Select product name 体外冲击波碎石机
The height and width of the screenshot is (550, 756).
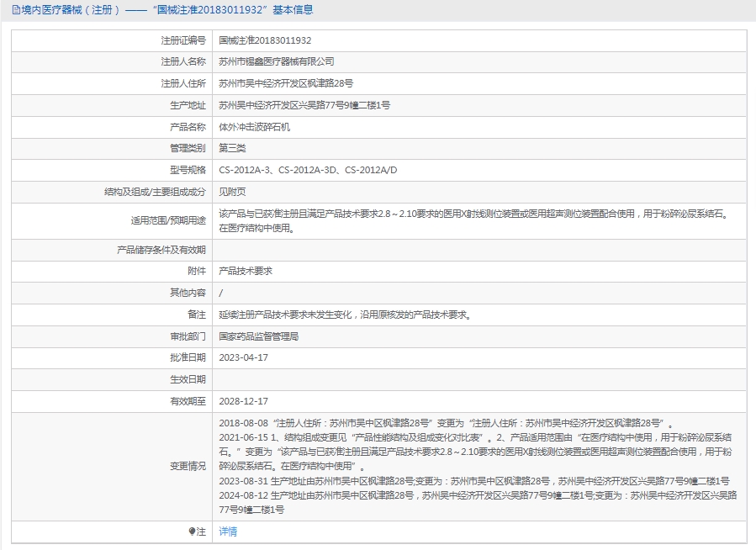click(x=254, y=127)
